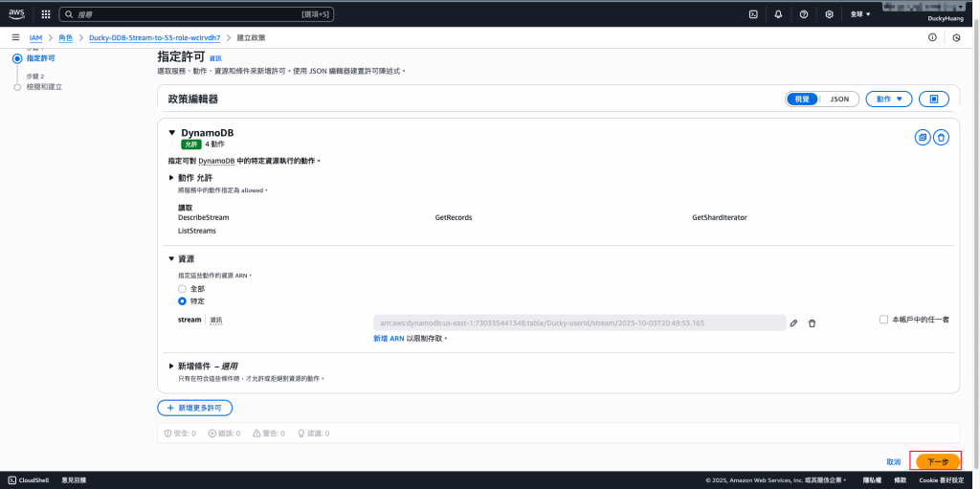Click the policy editor square panel button
980x489 pixels.
pos(934,99)
